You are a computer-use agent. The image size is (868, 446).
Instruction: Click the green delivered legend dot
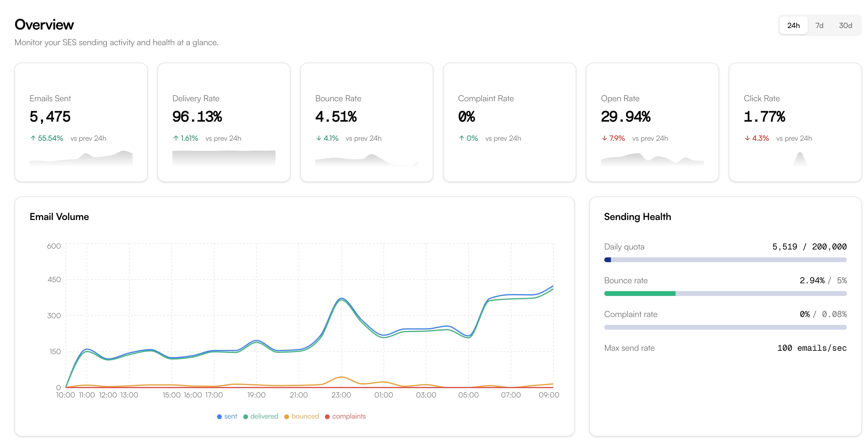click(x=246, y=417)
